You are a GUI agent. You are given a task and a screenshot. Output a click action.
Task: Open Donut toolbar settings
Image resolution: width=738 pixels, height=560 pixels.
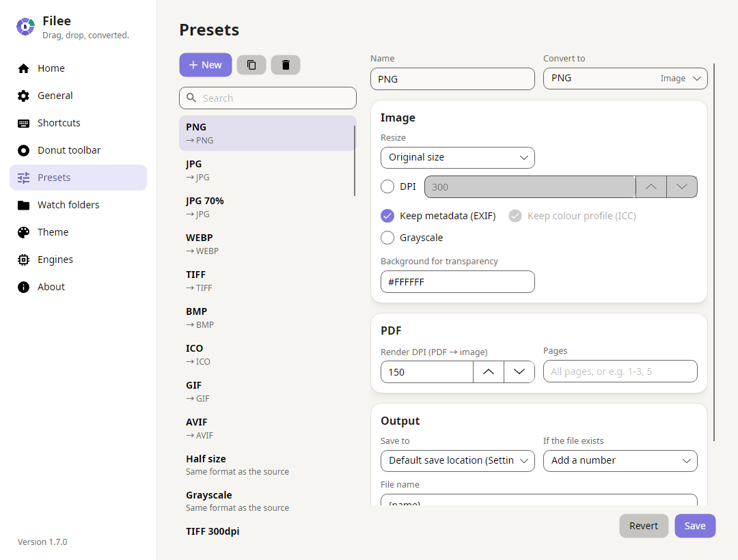point(78,150)
